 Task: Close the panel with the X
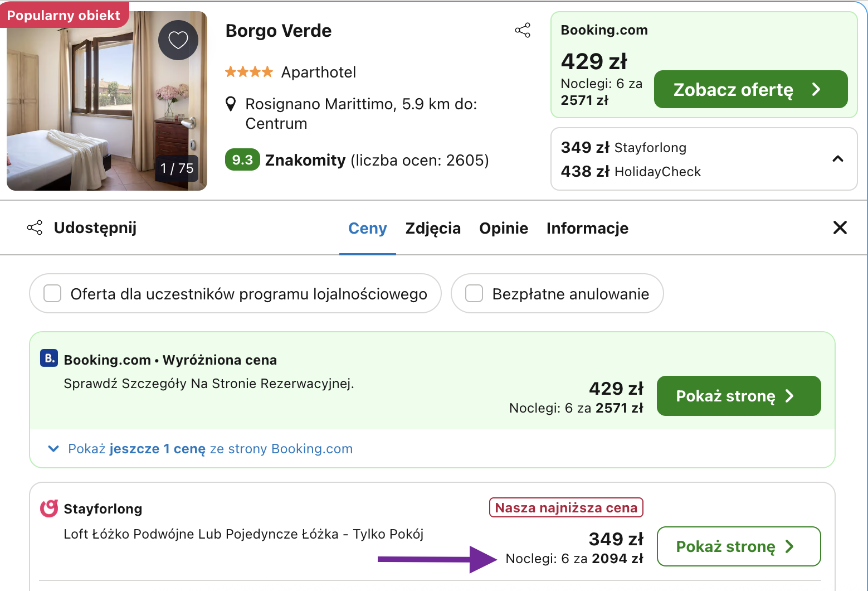tap(840, 227)
